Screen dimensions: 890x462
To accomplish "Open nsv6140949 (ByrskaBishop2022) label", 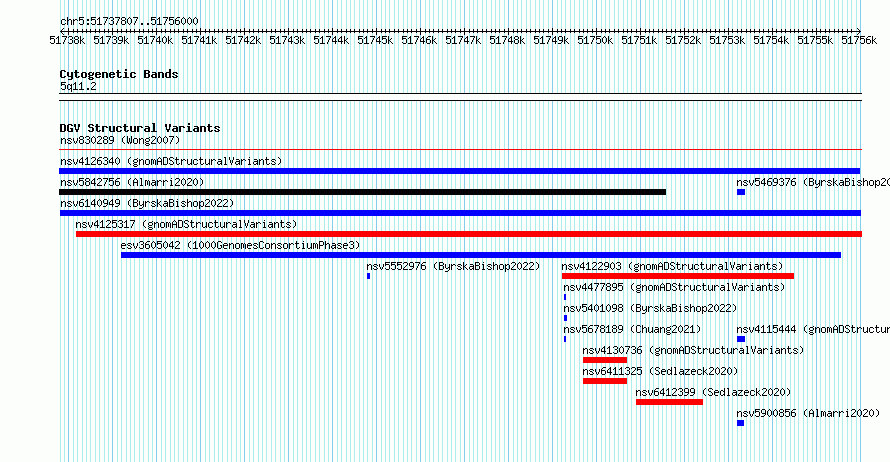I will coord(147,203).
